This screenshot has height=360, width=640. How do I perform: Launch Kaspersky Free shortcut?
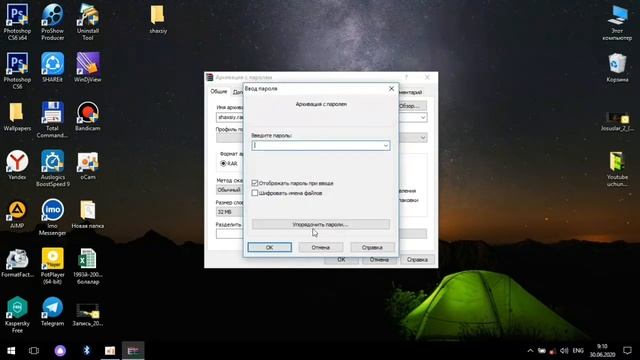17,315
